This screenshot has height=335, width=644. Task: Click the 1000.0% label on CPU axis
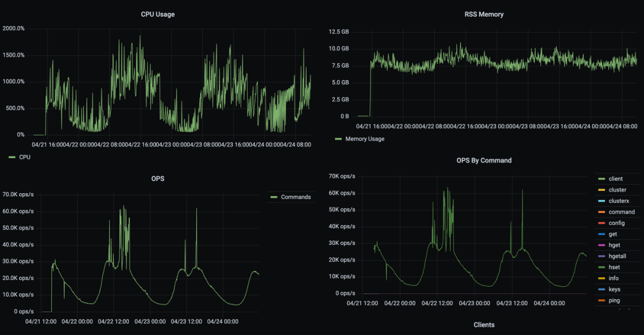[14, 82]
